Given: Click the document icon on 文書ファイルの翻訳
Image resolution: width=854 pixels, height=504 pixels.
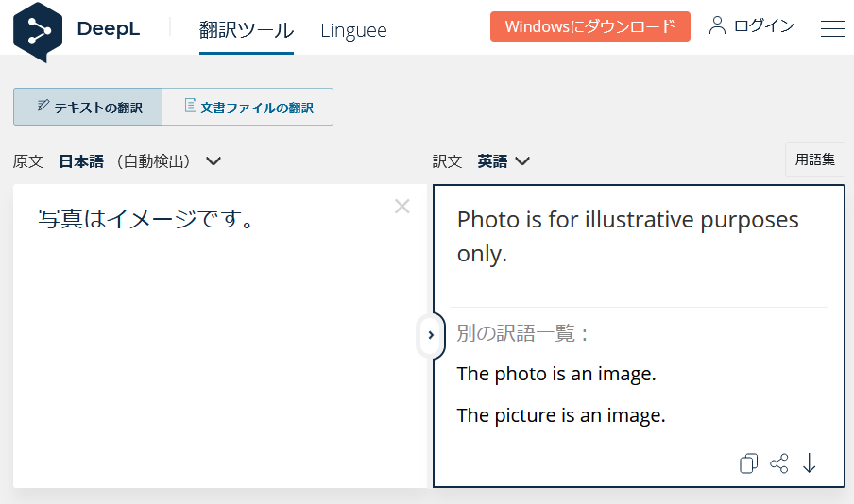Looking at the screenshot, I should (x=190, y=107).
